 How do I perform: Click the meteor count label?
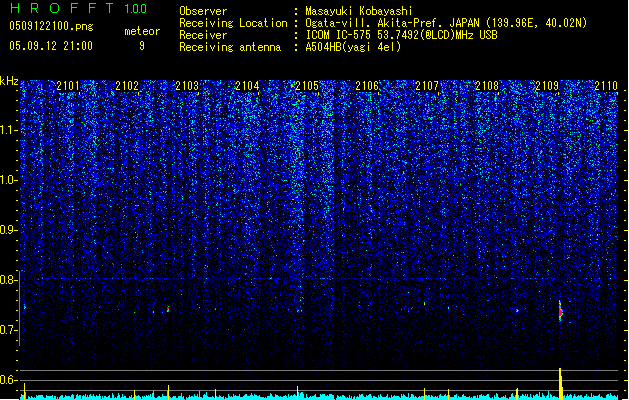[142, 31]
